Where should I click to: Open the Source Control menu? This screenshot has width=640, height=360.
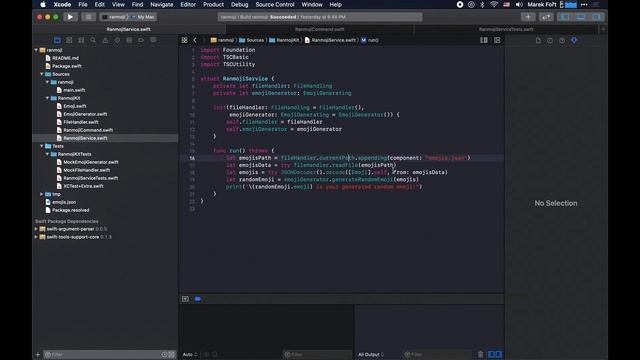(x=275, y=4)
